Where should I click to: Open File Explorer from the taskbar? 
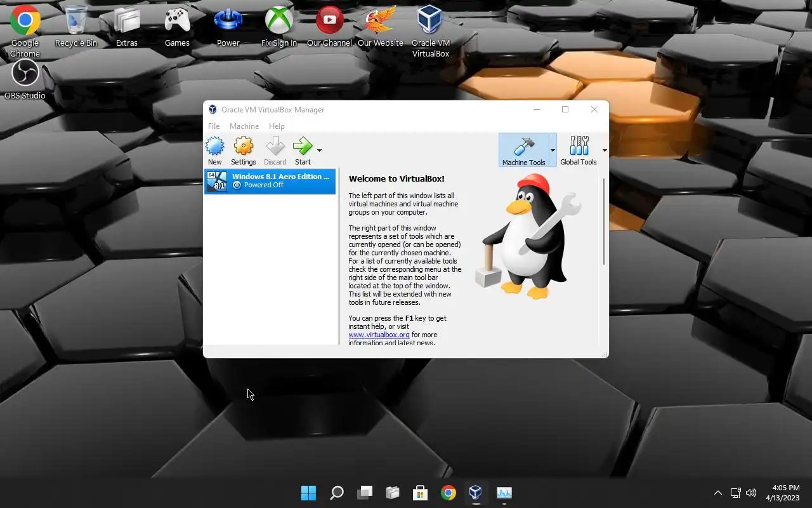point(393,493)
